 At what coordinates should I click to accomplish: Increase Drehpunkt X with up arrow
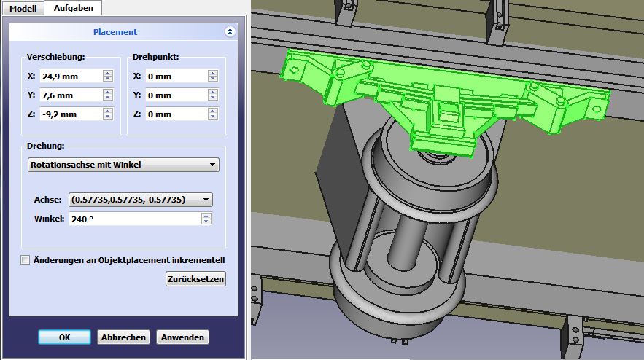tap(213, 73)
